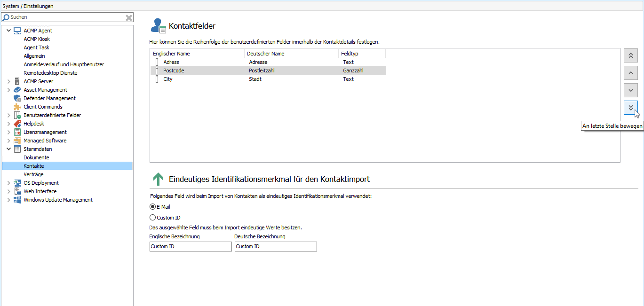Click the Defender Management shield icon

17,98
